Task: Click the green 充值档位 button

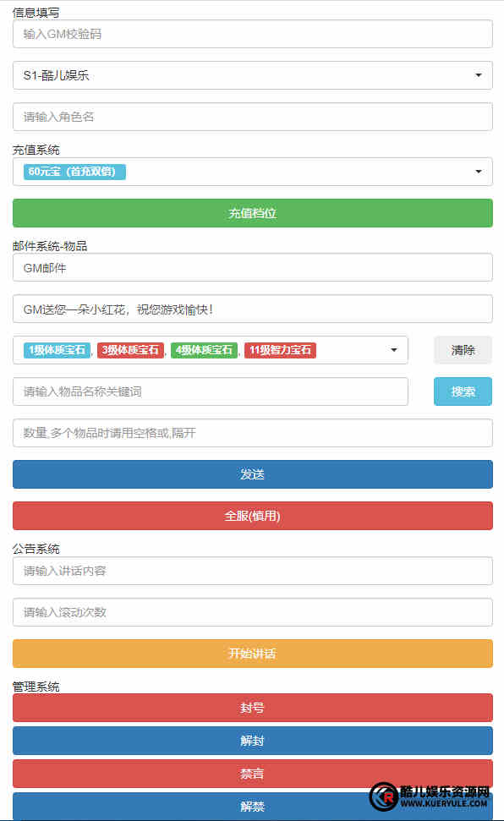Action: 252,213
